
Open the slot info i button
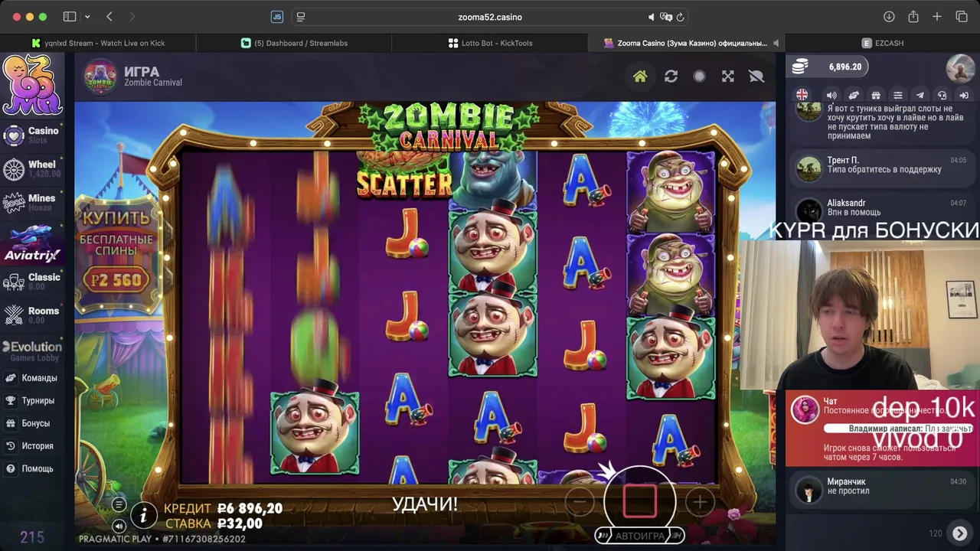(143, 516)
